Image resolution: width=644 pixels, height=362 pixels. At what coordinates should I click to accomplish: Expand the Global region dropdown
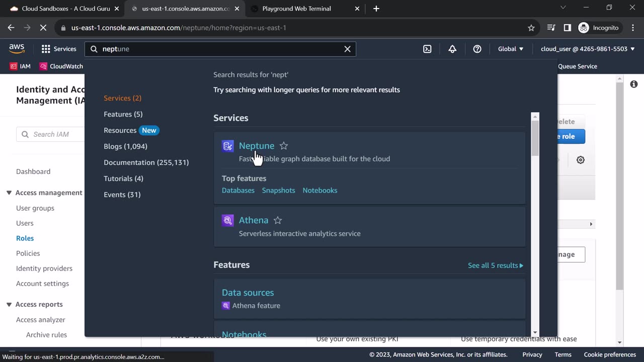tap(511, 49)
